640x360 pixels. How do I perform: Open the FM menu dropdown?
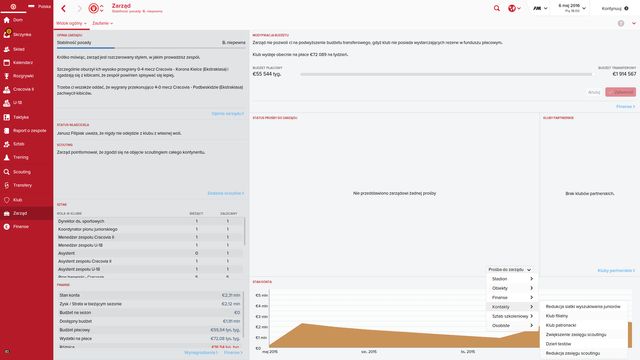(x=540, y=8)
